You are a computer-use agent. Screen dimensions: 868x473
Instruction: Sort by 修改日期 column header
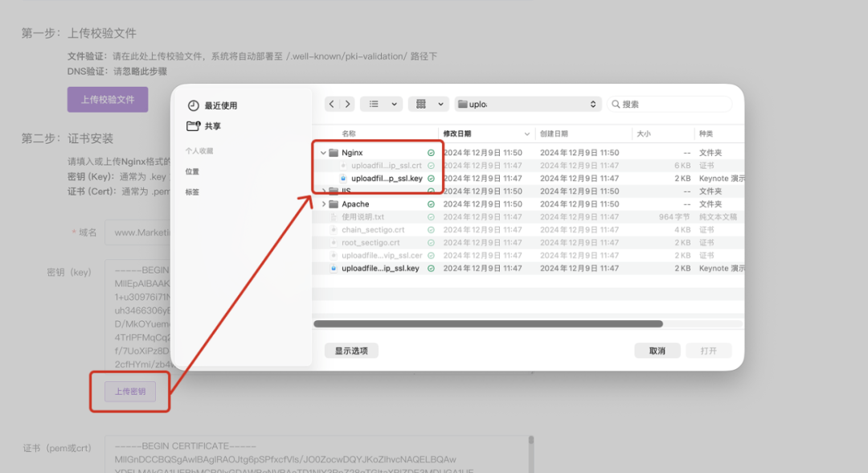(457, 134)
